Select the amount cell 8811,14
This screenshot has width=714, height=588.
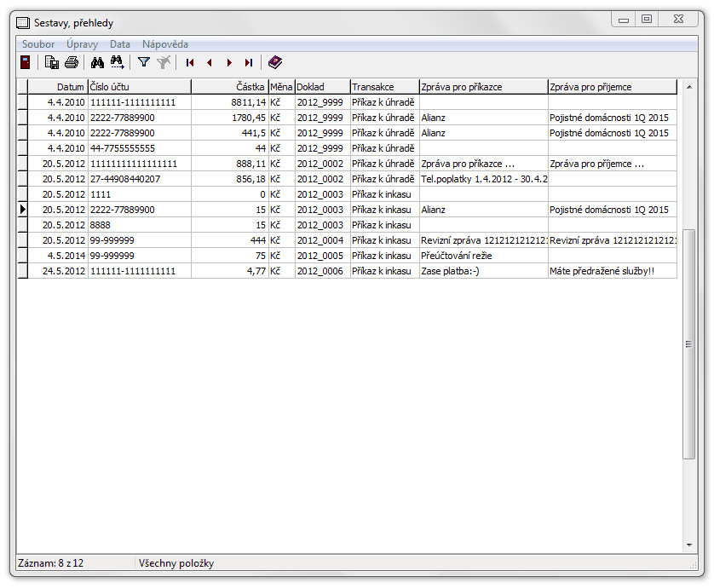(230, 102)
